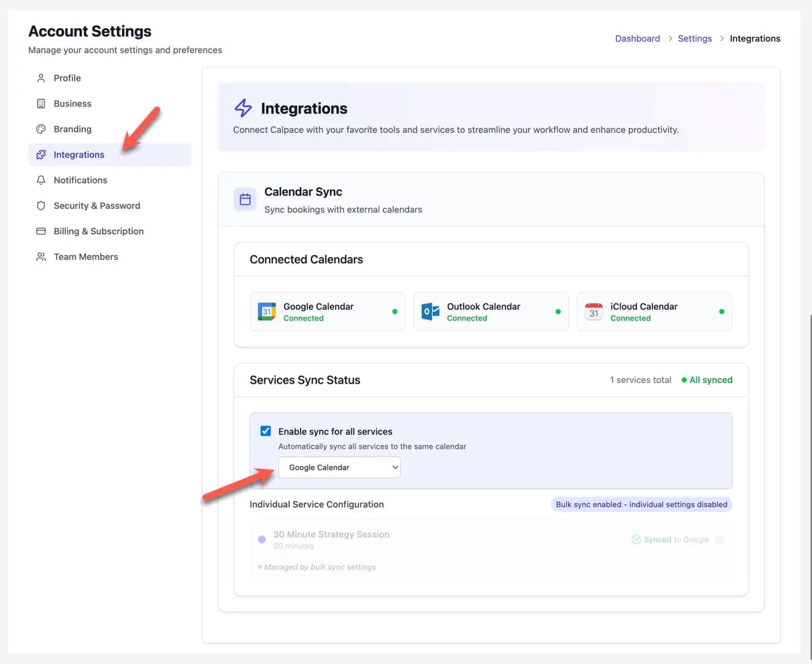Click the green status dot on iCloud Calendar
This screenshot has height=664, width=812.
pos(721,312)
